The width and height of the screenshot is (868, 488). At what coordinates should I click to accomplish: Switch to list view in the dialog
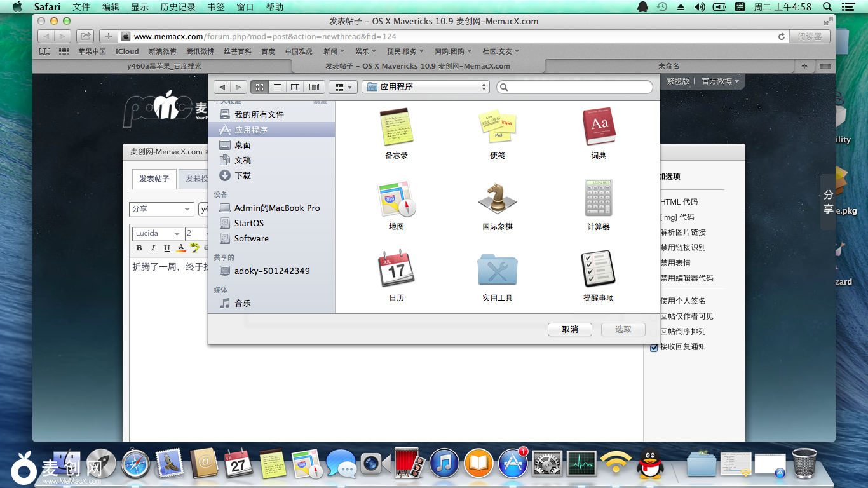277,86
